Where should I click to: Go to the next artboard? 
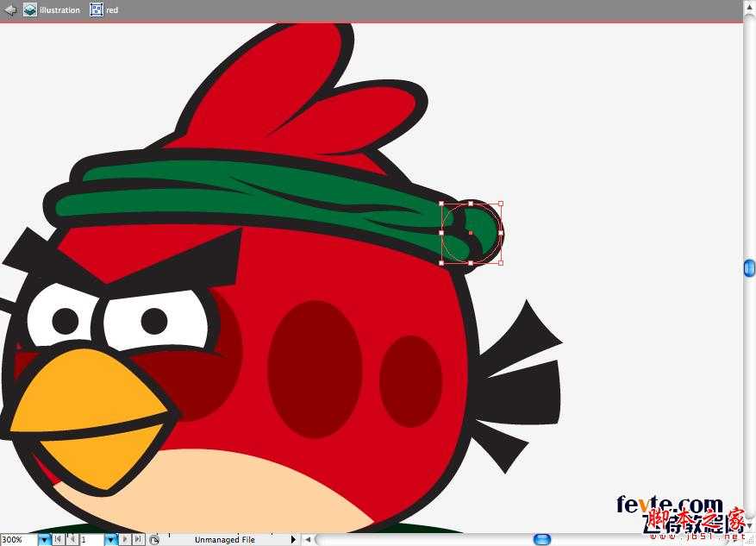(125, 539)
